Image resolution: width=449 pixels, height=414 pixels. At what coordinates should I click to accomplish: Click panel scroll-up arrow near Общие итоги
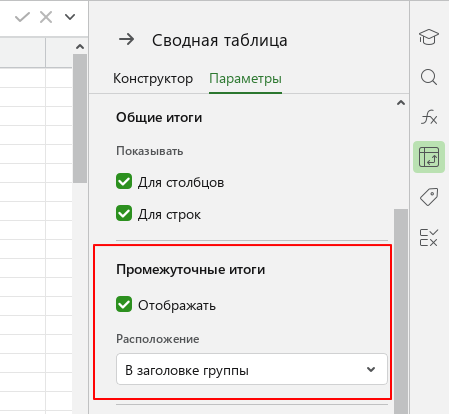tap(401, 103)
